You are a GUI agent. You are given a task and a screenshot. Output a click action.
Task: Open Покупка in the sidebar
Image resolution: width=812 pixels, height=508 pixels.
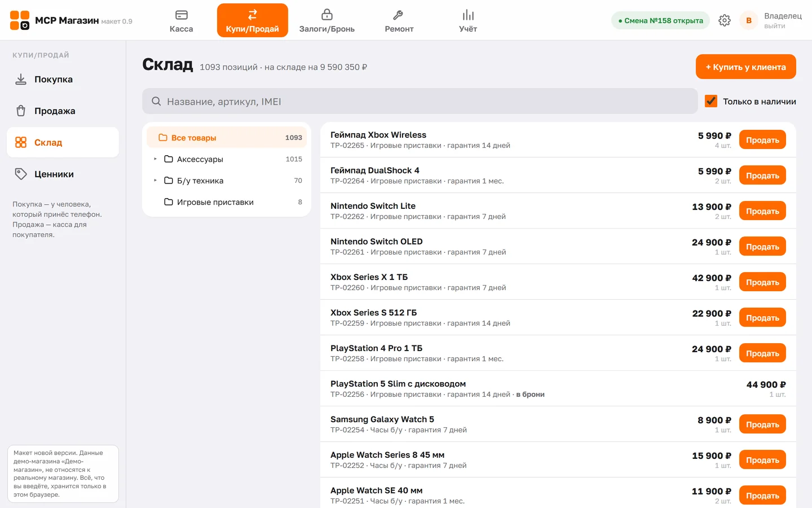coord(63,80)
